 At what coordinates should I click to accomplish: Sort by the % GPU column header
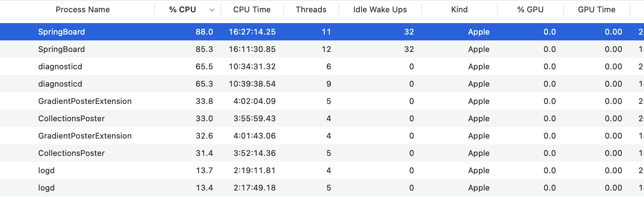coord(530,10)
